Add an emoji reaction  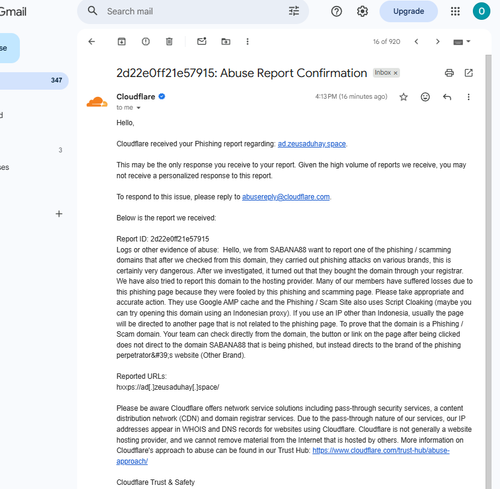pyautogui.click(x=425, y=97)
